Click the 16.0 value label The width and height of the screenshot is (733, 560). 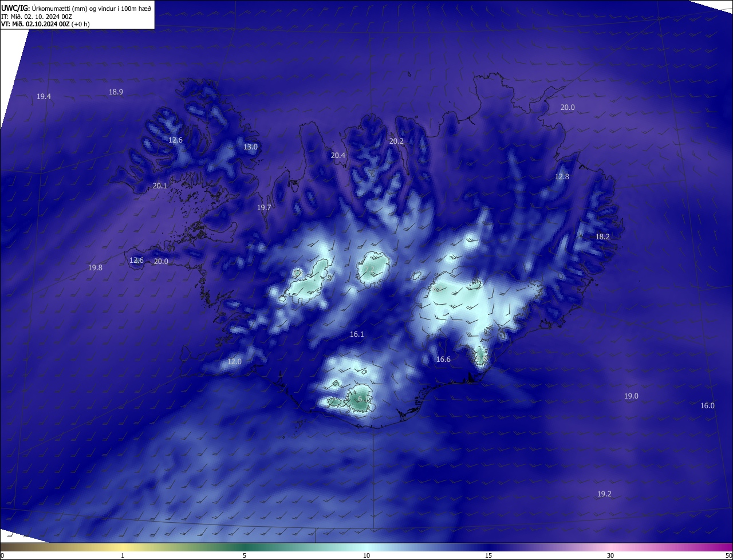click(707, 406)
